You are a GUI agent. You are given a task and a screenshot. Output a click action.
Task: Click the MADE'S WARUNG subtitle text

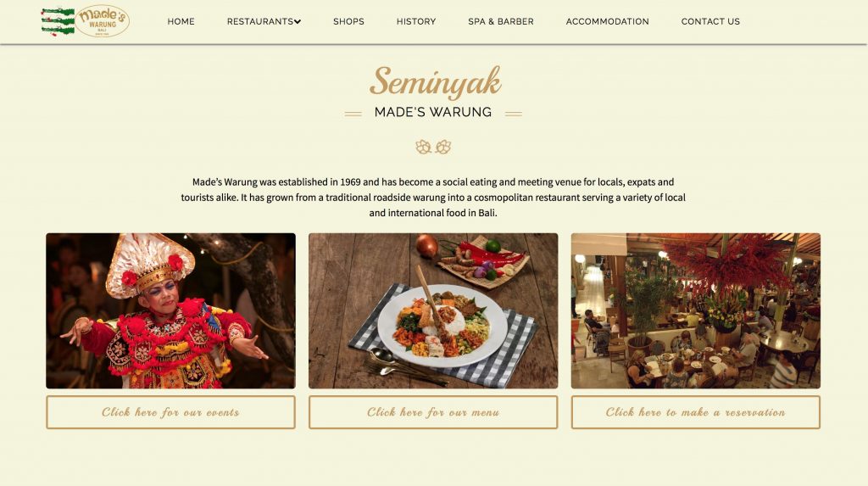point(433,113)
